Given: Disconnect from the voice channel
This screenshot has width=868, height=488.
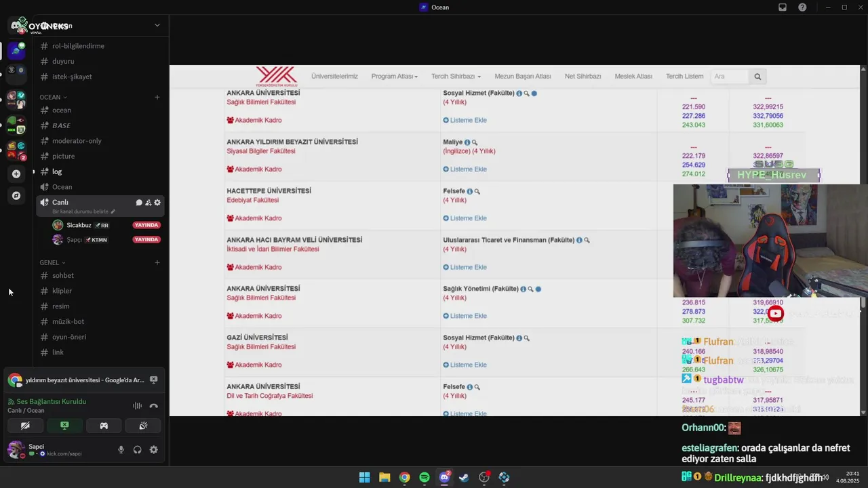Looking at the screenshot, I should [x=154, y=406].
